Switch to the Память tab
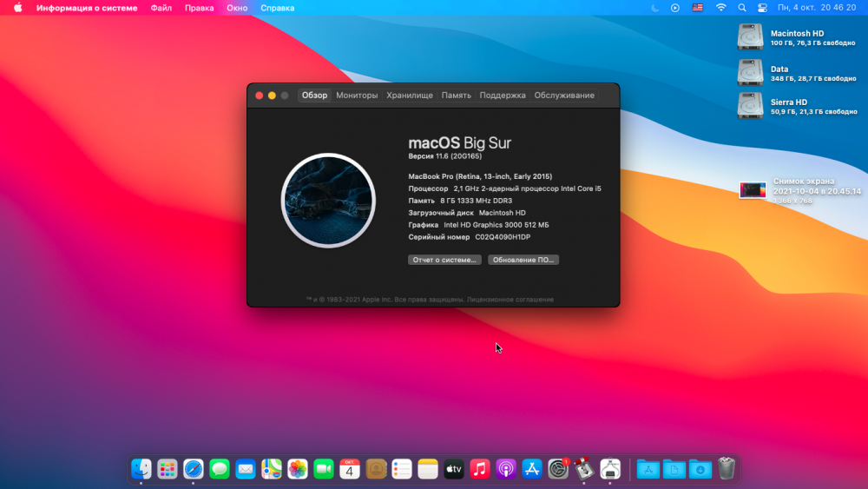868x489 pixels. tap(457, 96)
